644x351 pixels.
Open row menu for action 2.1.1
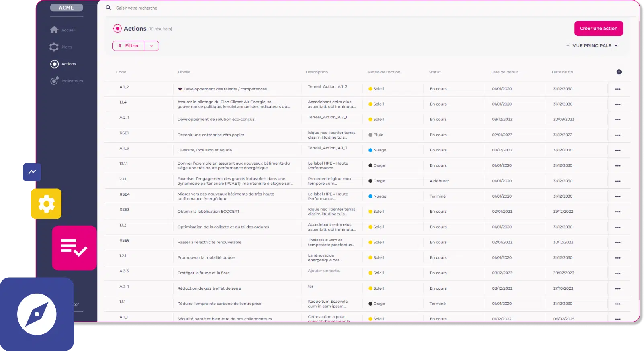(x=618, y=181)
